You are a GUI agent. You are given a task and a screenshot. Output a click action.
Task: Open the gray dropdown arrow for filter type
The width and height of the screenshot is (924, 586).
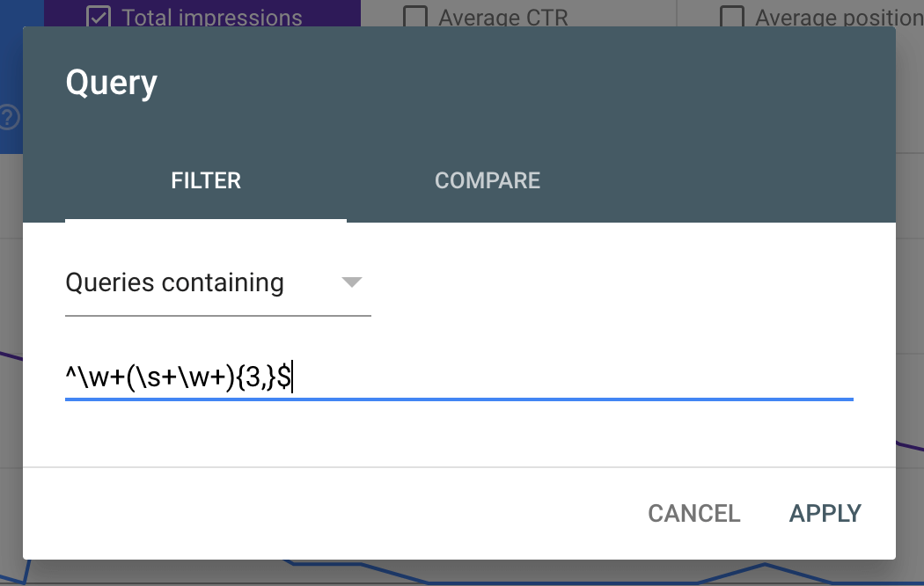pyautogui.click(x=352, y=282)
